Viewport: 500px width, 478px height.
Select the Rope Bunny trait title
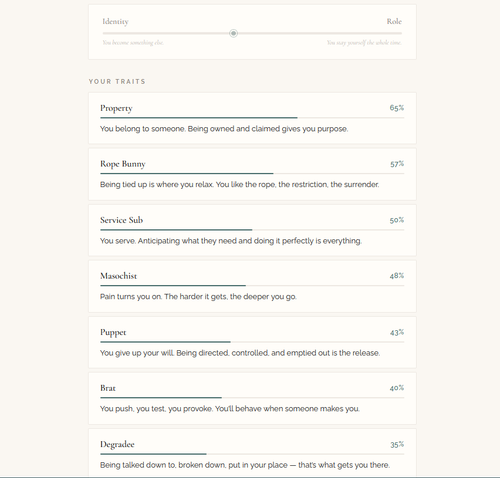tap(123, 164)
